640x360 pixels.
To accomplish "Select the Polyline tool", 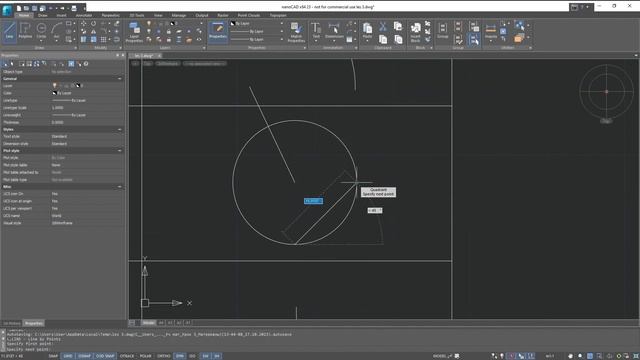I will point(25,31).
